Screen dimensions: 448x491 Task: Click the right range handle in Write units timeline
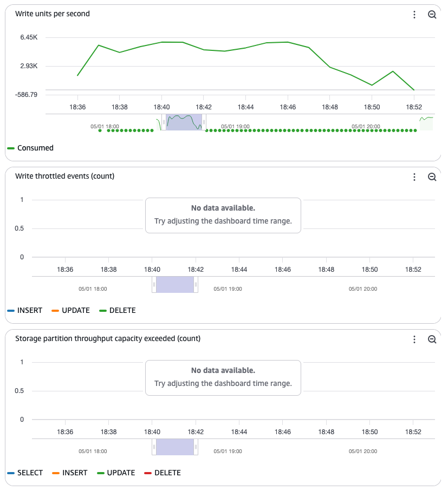click(204, 122)
